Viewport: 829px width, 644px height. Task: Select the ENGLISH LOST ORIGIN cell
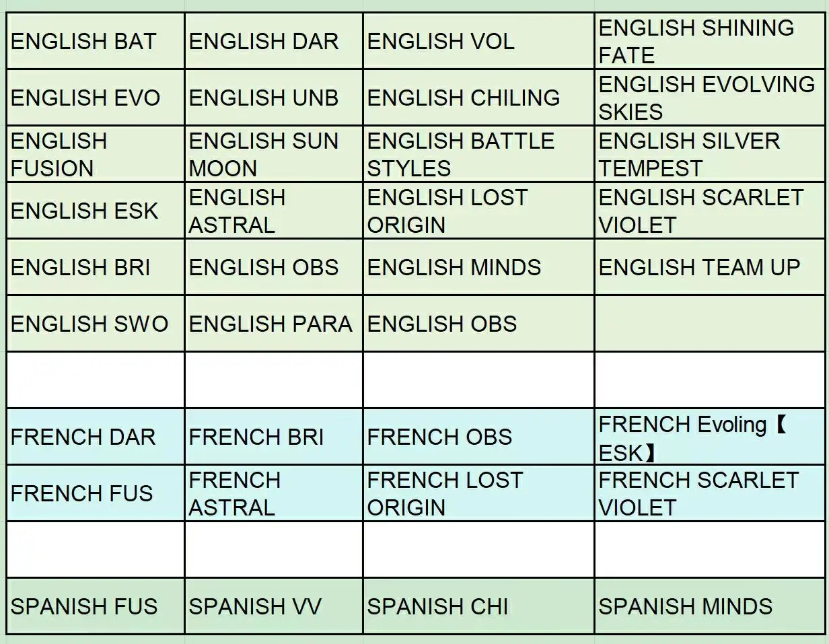coord(478,211)
